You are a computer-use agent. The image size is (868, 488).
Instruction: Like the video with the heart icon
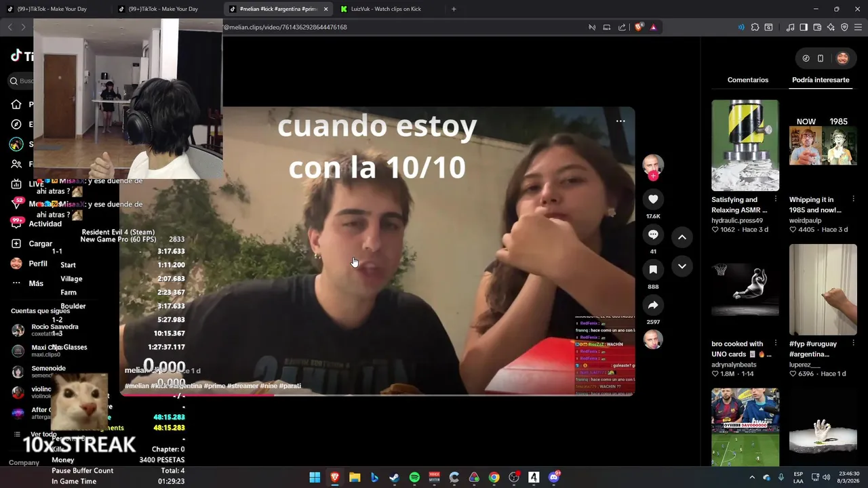pos(653,199)
